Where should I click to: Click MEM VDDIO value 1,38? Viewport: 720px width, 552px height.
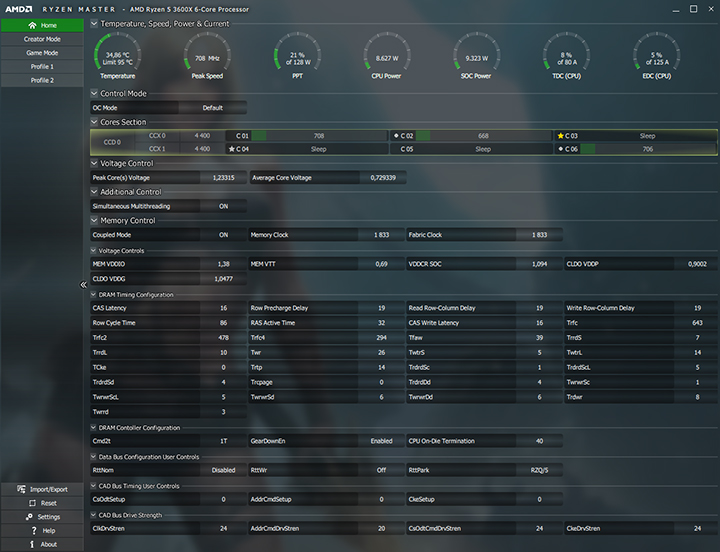click(223, 264)
